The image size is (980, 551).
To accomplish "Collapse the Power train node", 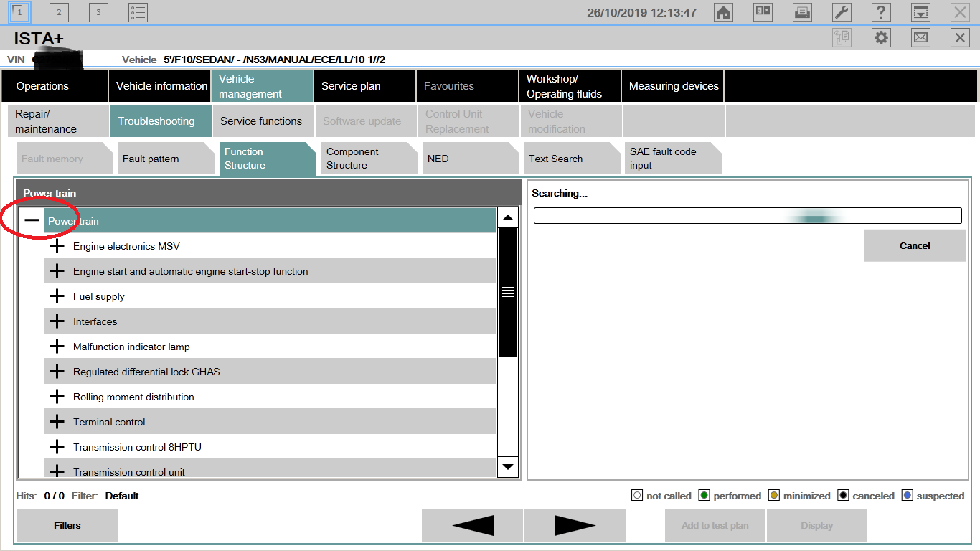I will 32,221.
